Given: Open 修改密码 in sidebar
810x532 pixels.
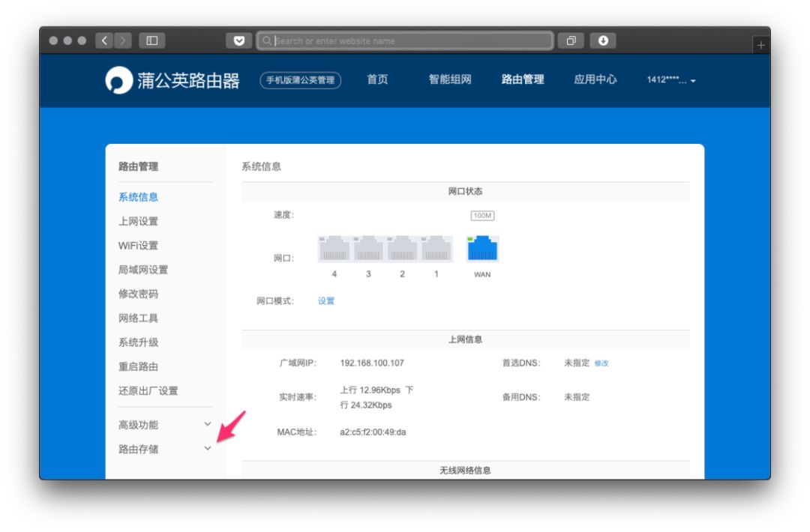Looking at the screenshot, I should coord(139,294).
